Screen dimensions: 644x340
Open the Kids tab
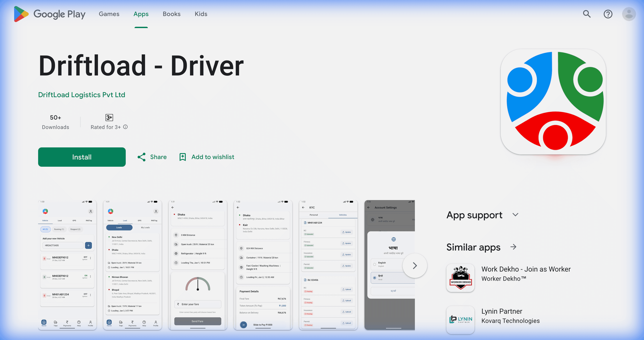click(201, 14)
